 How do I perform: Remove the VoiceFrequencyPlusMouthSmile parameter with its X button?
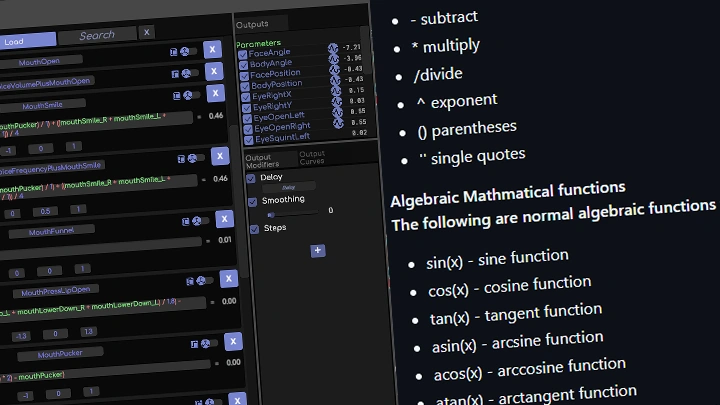click(x=220, y=156)
